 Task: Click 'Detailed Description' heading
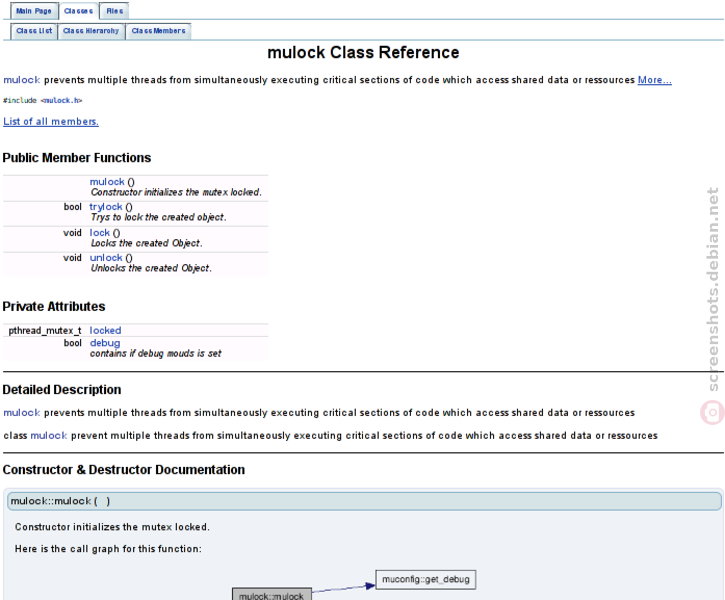[61, 390]
